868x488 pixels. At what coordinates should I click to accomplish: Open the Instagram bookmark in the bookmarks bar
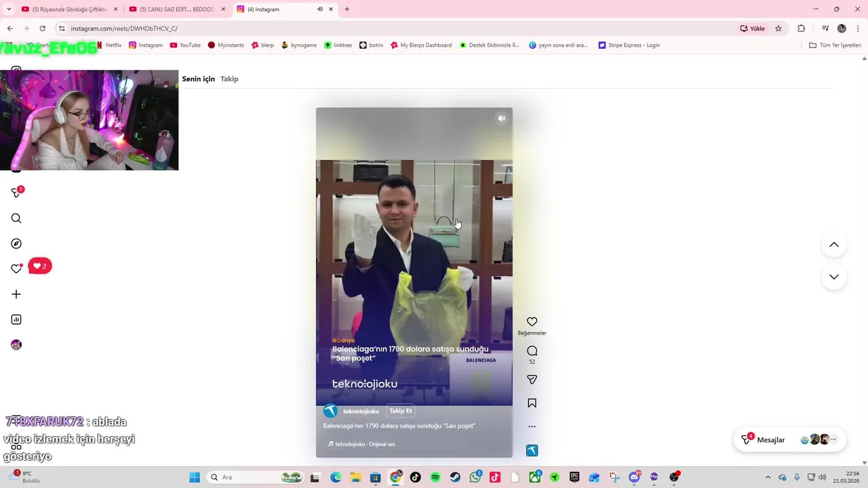pyautogui.click(x=146, y=45)
